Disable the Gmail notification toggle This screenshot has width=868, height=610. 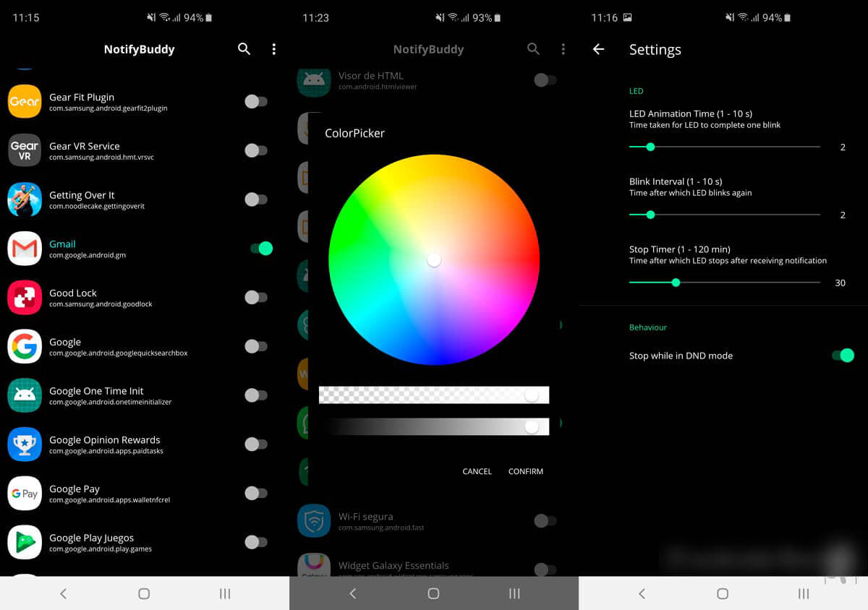tap(260, 249)
